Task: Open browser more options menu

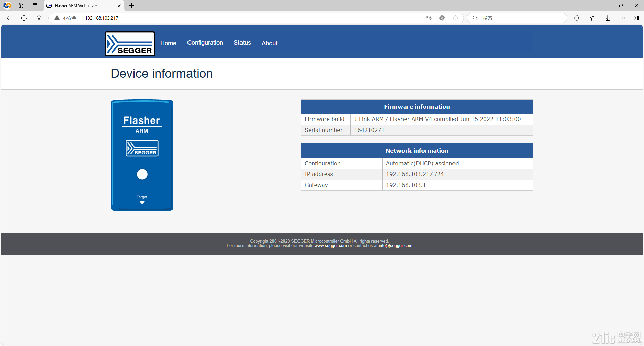Action: (623, 18)
